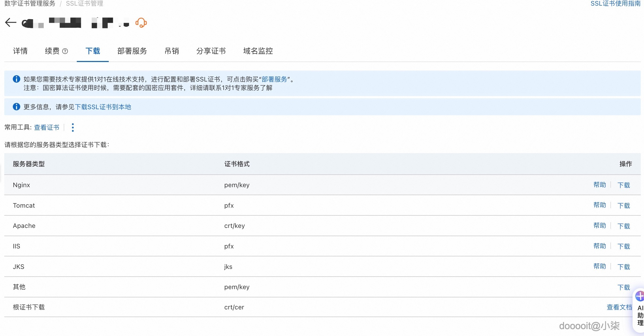Viewport: 644px width, 336px height.
Task: Click the question mark beside 续费 tab
Action: (x=65, y=51)
